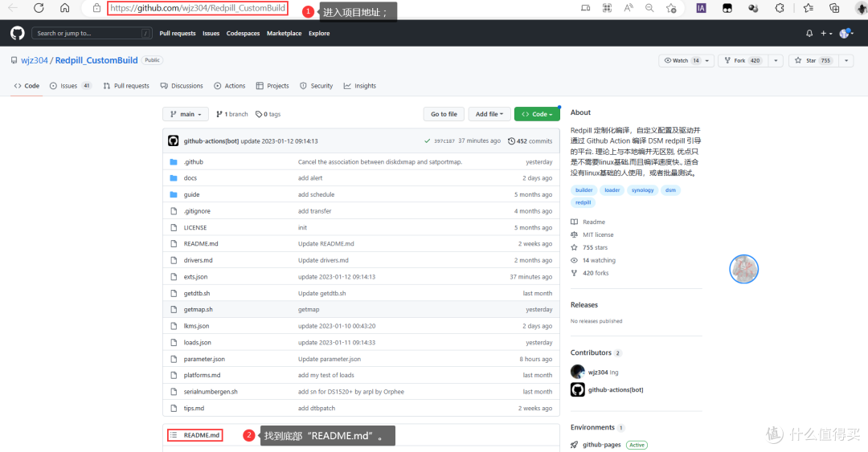Click the 452 commits history icon

coord(512,140)
